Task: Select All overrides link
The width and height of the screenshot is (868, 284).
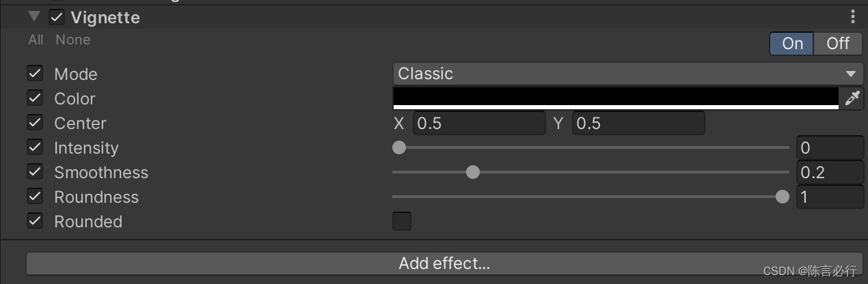Action: tap(36, 40)
